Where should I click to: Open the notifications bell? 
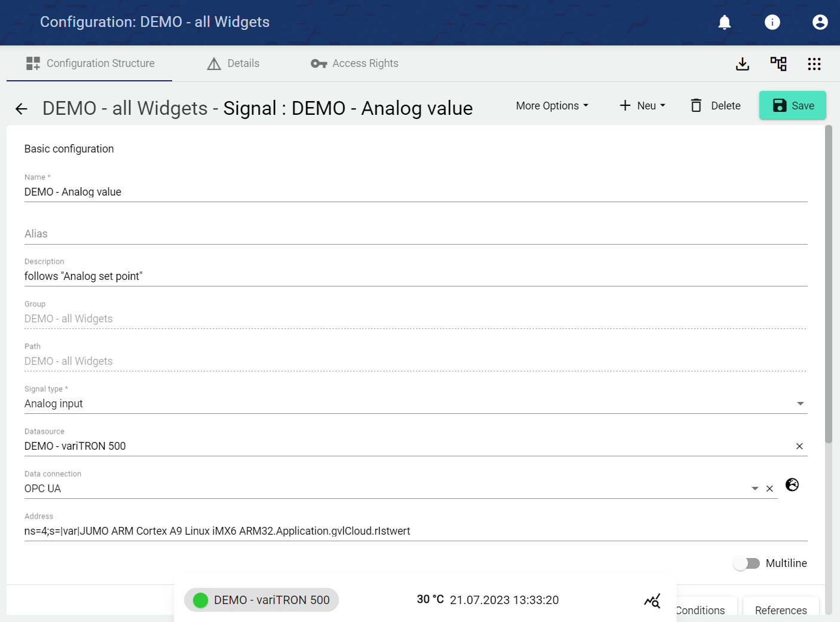click(x=724, y=22)
